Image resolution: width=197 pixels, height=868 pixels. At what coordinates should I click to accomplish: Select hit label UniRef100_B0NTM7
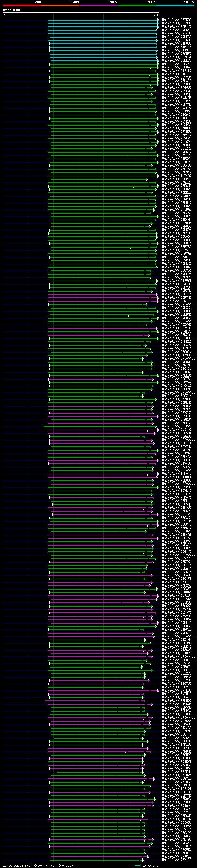click(176, 365)
